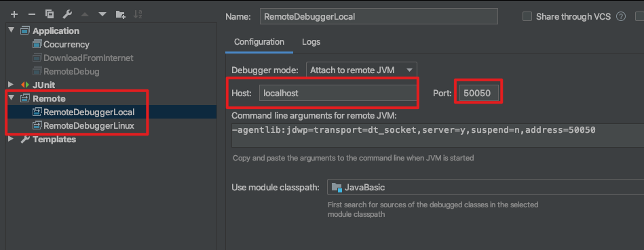Copy configuration with duplicate icon
Viewport: 644px width, 250px height.
[50, 14]
